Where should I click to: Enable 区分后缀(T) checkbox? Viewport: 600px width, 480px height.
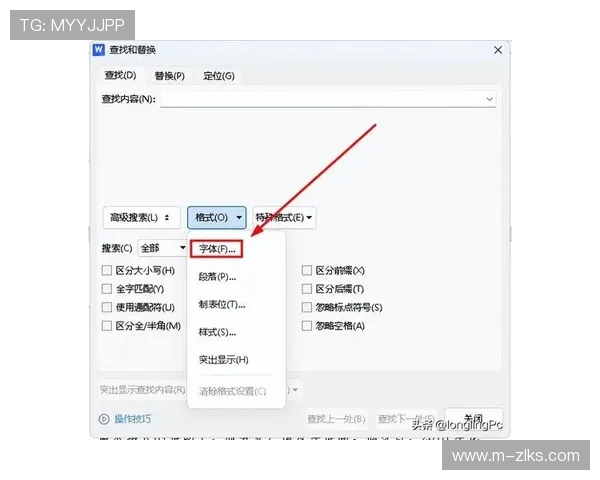tap(307, 289)
